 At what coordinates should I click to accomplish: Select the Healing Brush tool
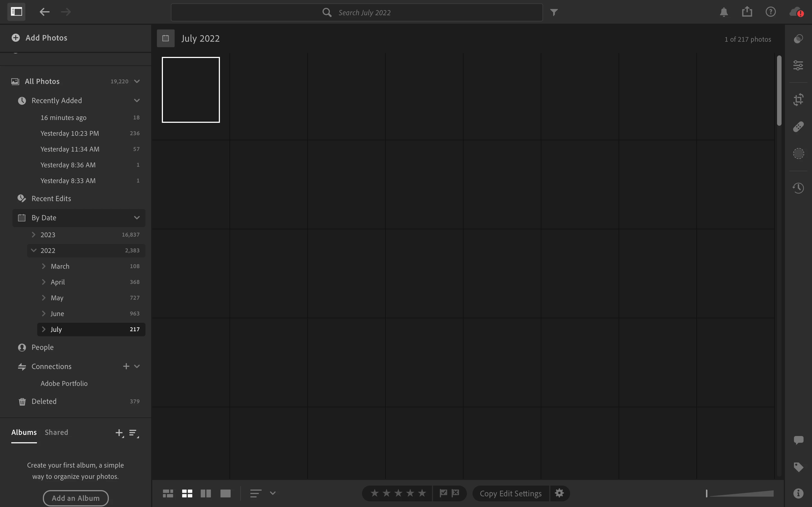click(798, 127)
